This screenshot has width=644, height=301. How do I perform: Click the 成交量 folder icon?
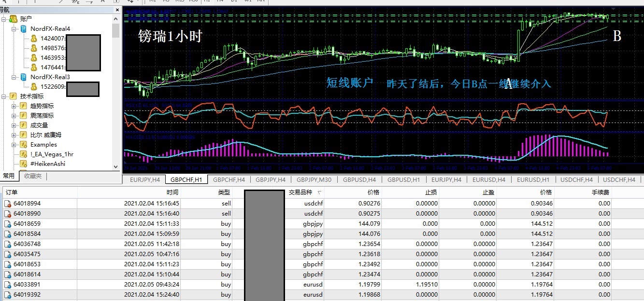coord(23,125)
